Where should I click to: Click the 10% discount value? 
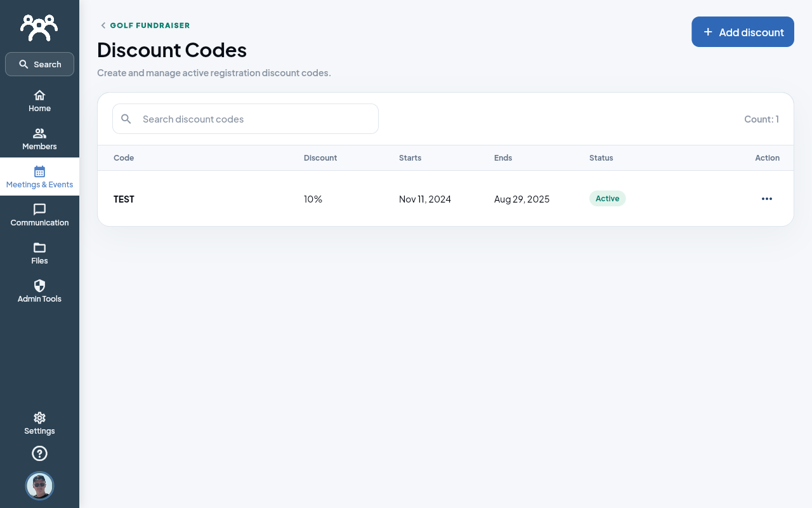tap(313, 199)
